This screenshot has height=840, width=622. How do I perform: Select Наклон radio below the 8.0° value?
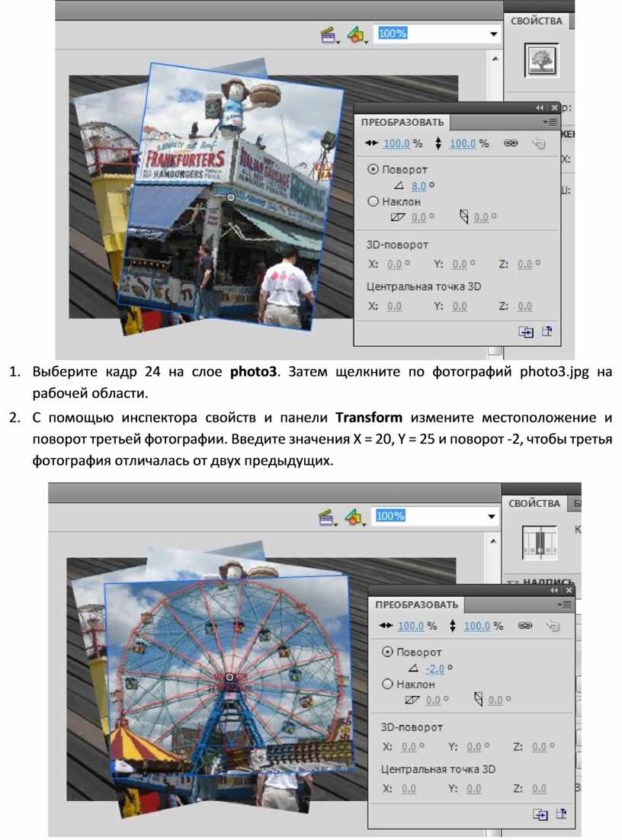[x=373, y=201]
